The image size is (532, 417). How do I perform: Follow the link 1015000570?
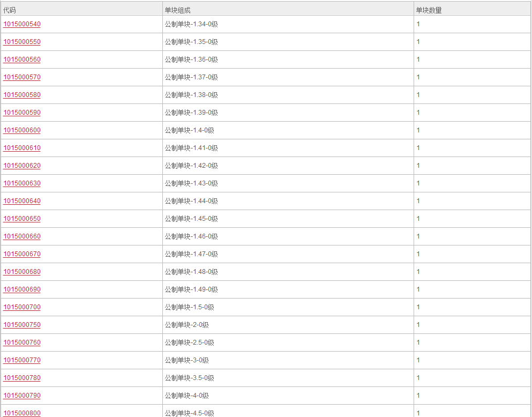click(x=22, y=77)
